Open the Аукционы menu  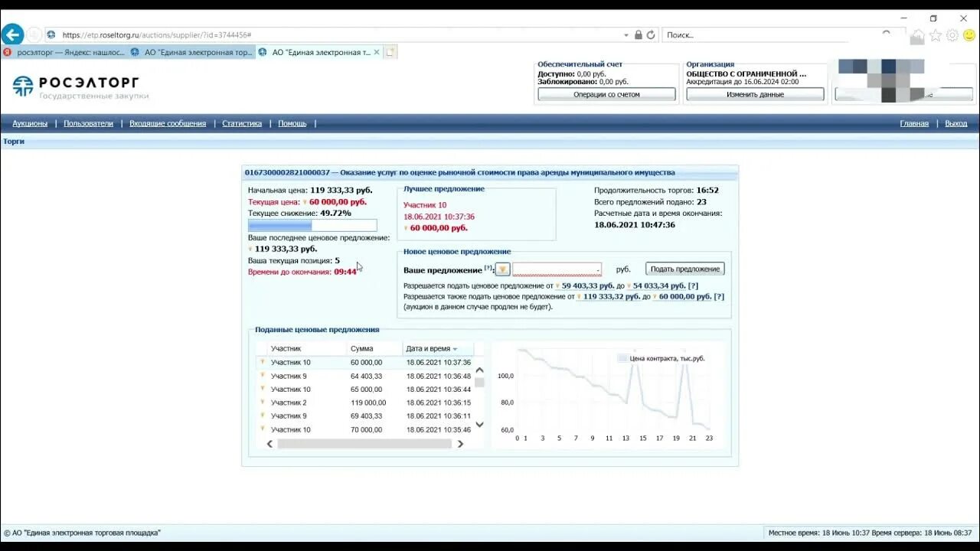click(30, 123)
